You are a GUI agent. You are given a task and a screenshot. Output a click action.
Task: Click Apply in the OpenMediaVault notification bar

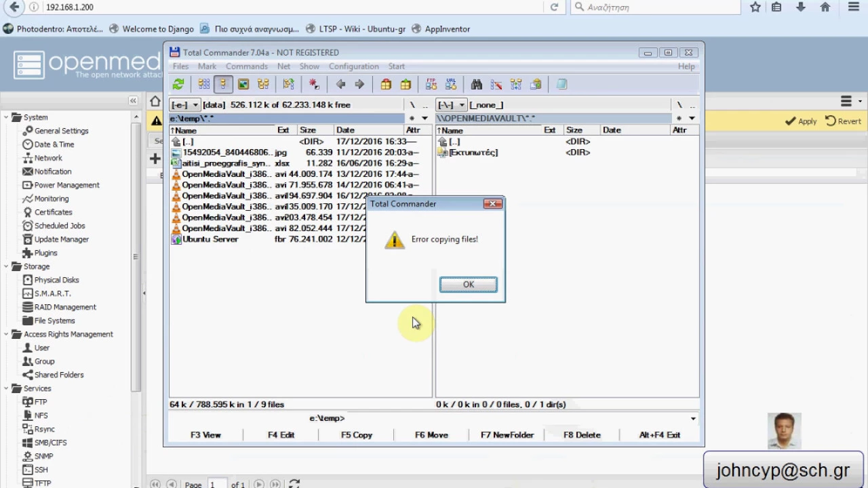click(801, 121)
